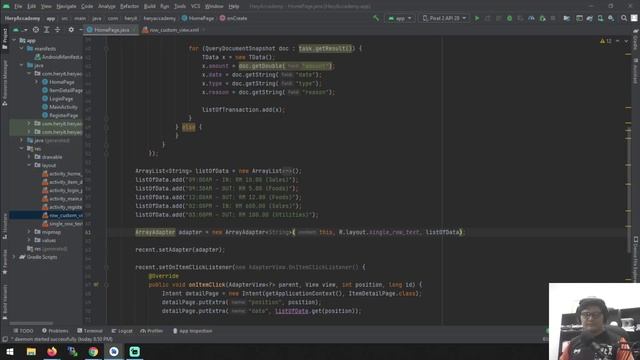The width and height of the screenshot is (640, 360).
Task: Expand the drawable folder
Action: 29,157
